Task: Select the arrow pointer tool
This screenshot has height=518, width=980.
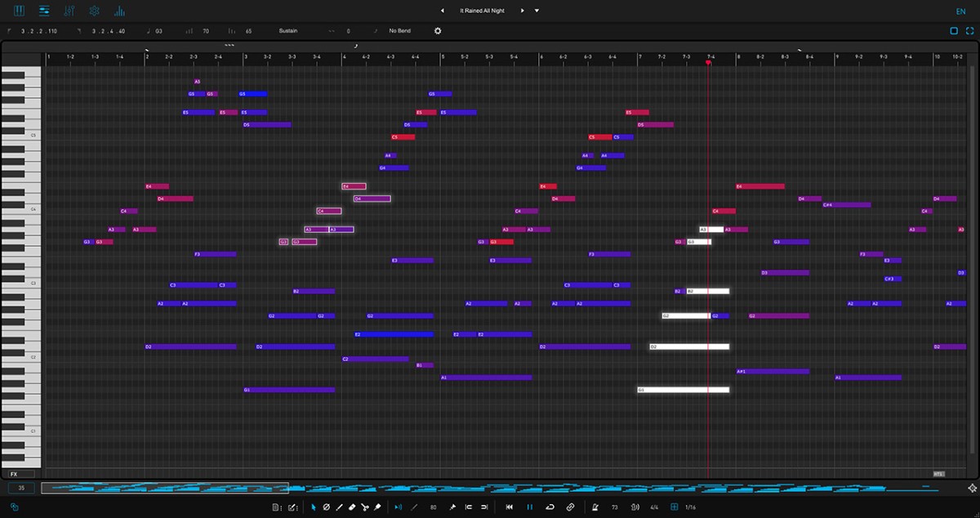Action: [x=314, y=507]
